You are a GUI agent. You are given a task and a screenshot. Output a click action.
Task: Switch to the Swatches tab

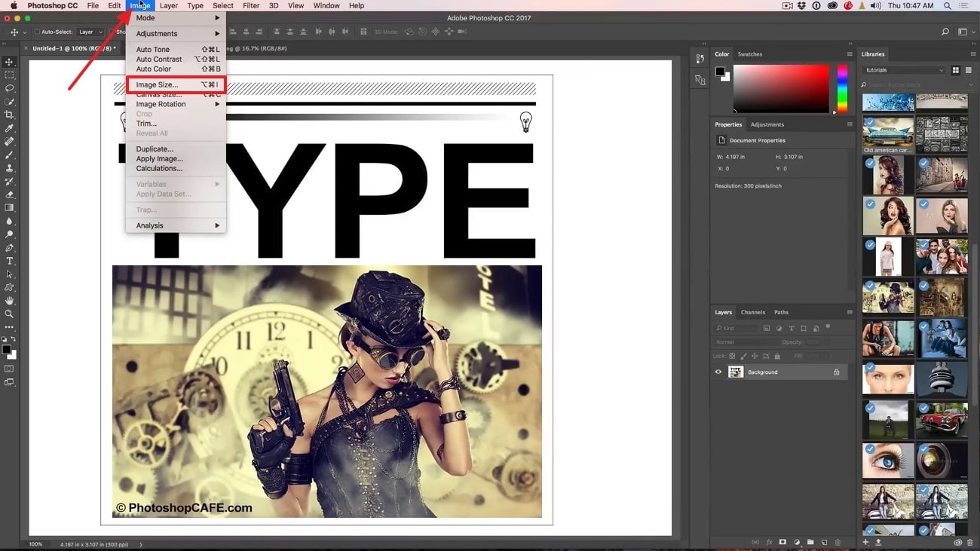pyautogui.click(x=749, y=54)
